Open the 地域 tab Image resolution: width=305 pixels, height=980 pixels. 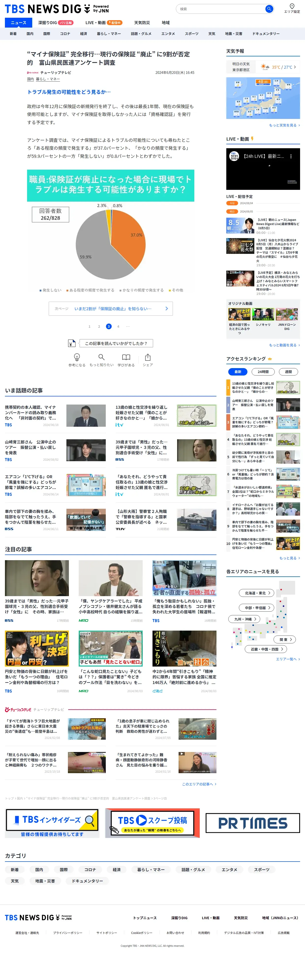(166, 23)
